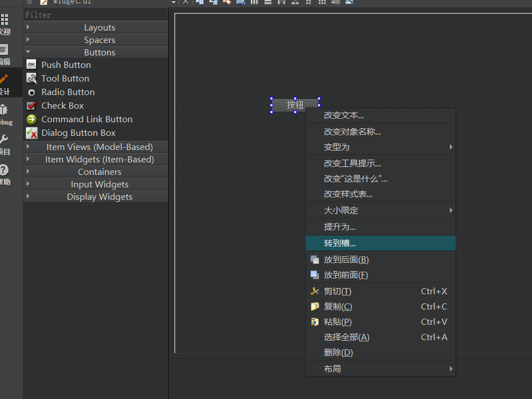Click the widget box Filter field
532x399 pixels.
tap(96, 15)
